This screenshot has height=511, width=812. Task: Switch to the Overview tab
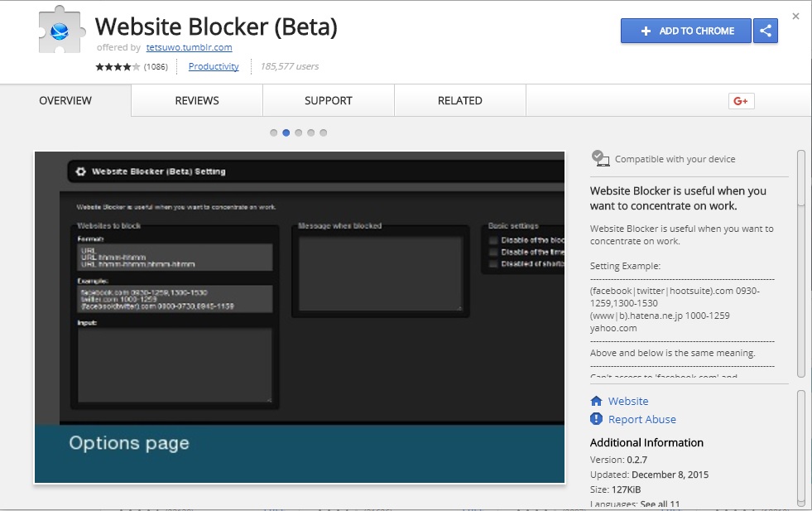(65, 100)
